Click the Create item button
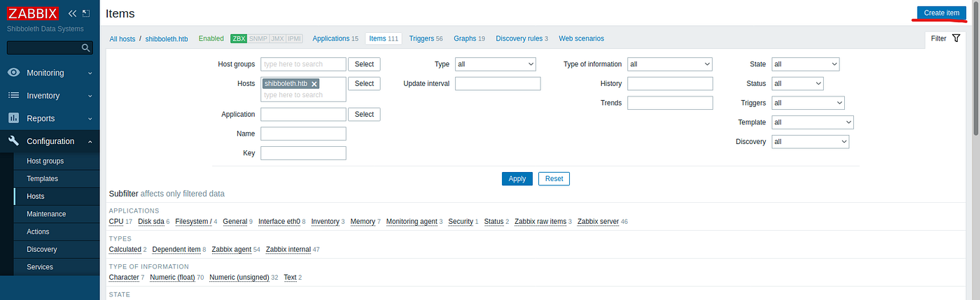 pos(941,13)
